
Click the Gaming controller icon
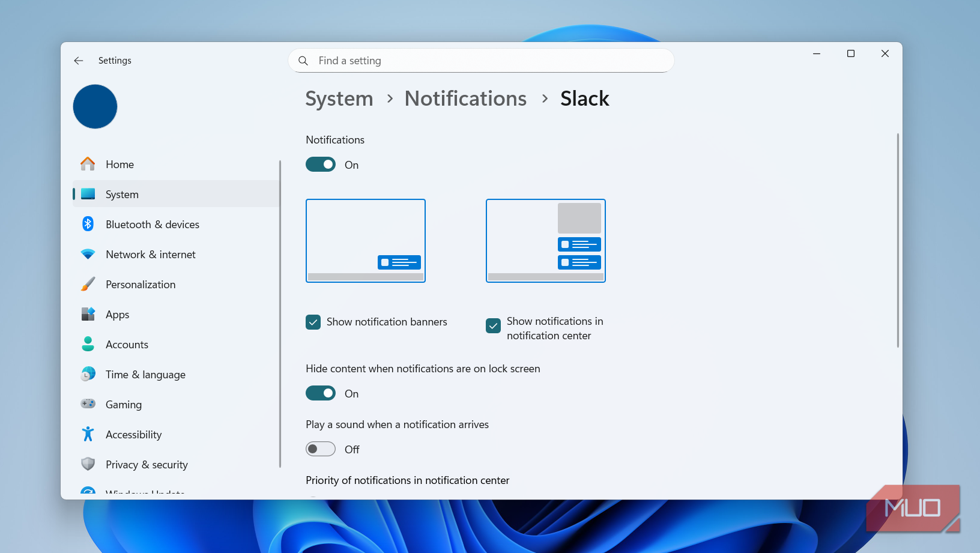point(88,403)
